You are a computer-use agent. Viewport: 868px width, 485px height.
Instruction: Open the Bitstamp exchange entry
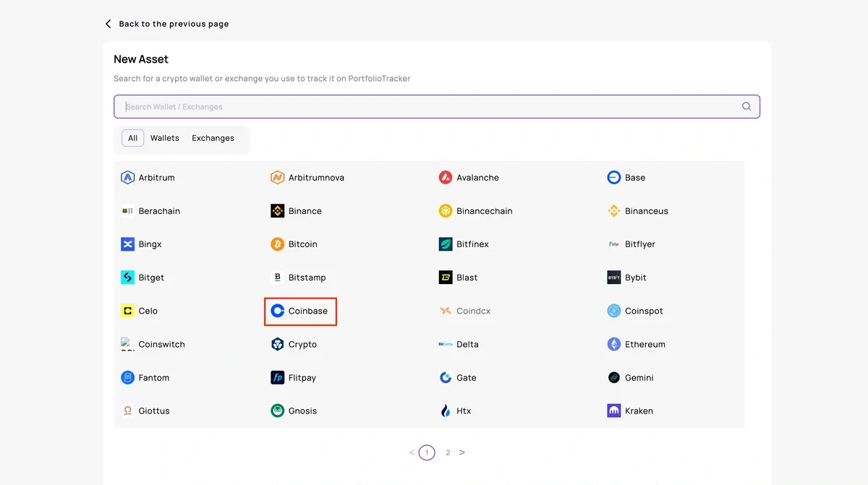point(300,278)
